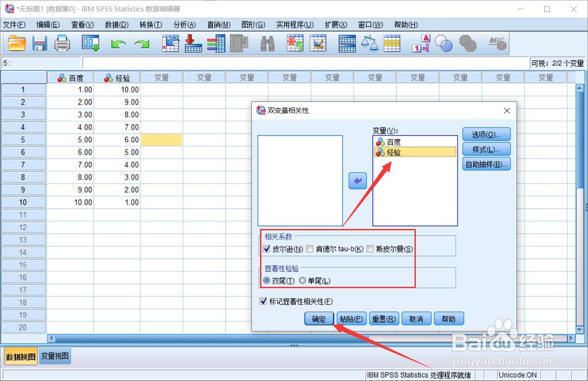
Task: Open the 帮助(H) menu
Action: coord(406,25)
